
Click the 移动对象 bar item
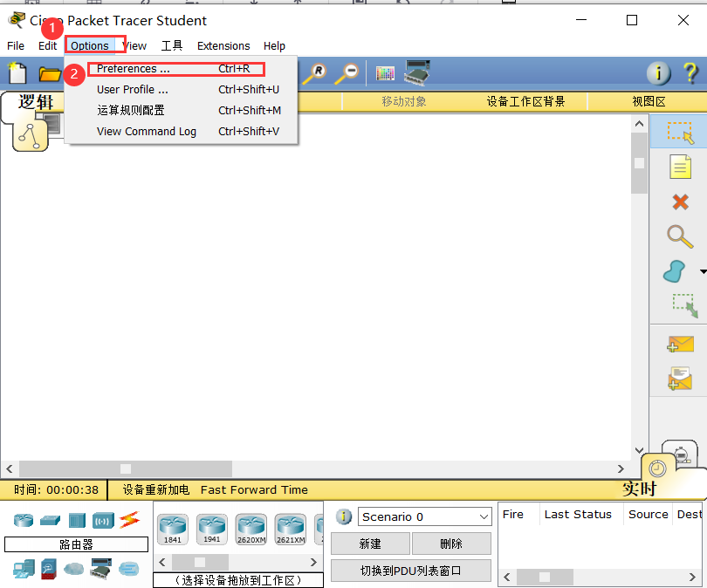[x=404, y=101]
